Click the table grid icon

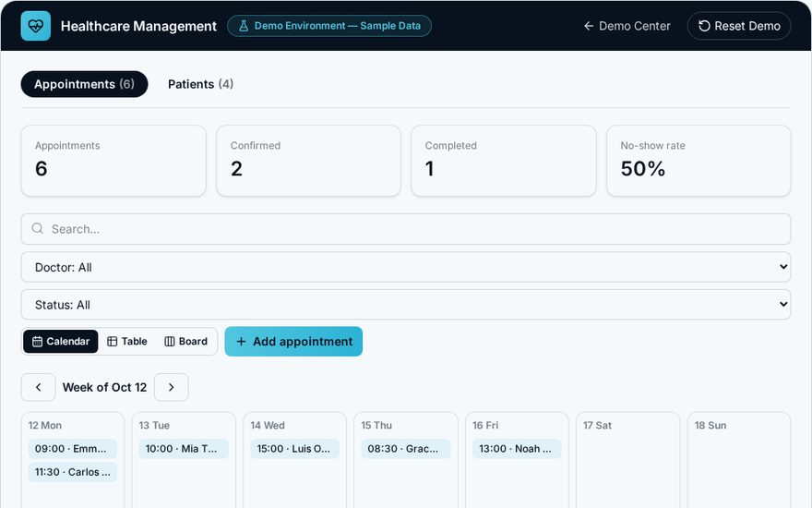click(113, 342)
